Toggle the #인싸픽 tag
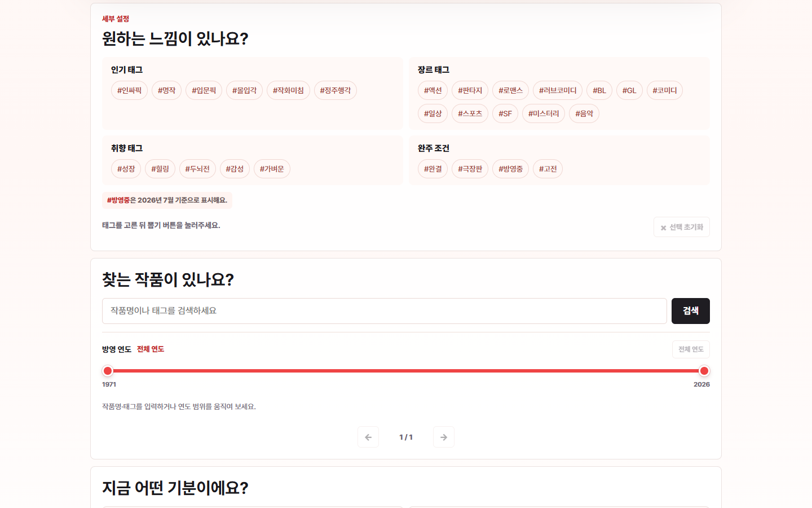Image resolution: width=812 pixels, height=508 pixels. coord(129,90)
